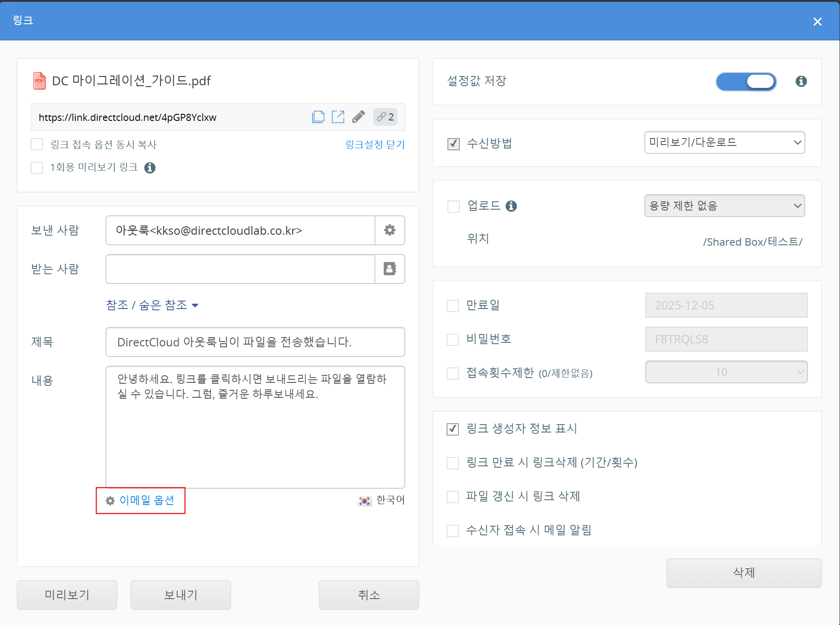
Task: Show info for one-time preview link
Action: [150, 168]
